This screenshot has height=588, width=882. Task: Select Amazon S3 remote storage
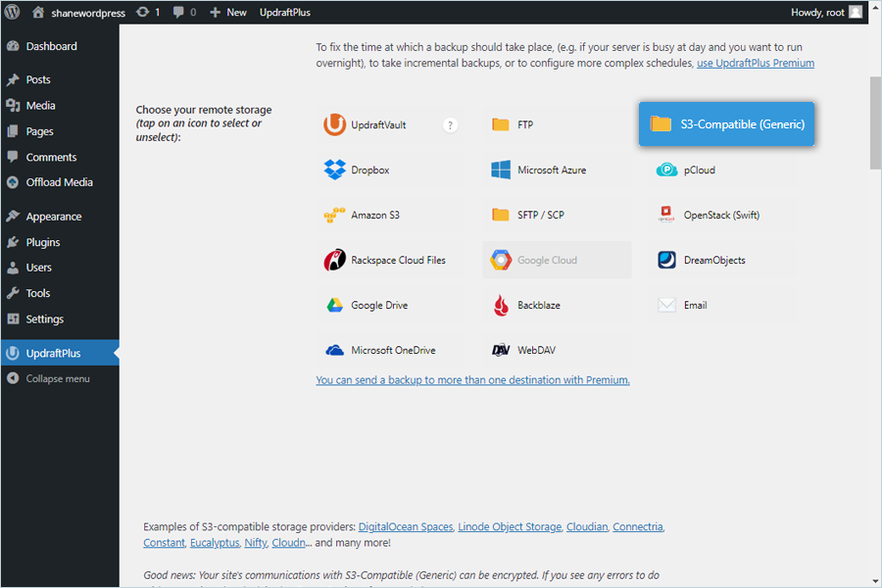click(x=390, y=215)
